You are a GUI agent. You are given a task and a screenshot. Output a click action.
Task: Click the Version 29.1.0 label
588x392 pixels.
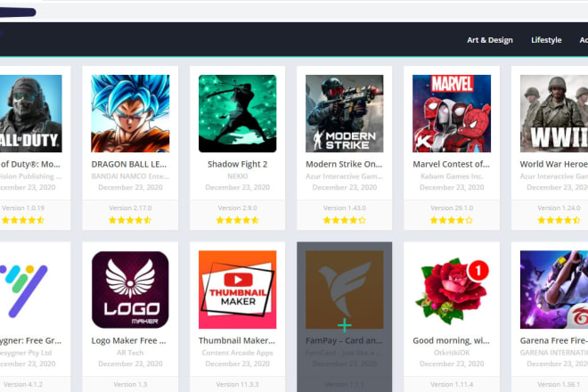coord(452,208)
